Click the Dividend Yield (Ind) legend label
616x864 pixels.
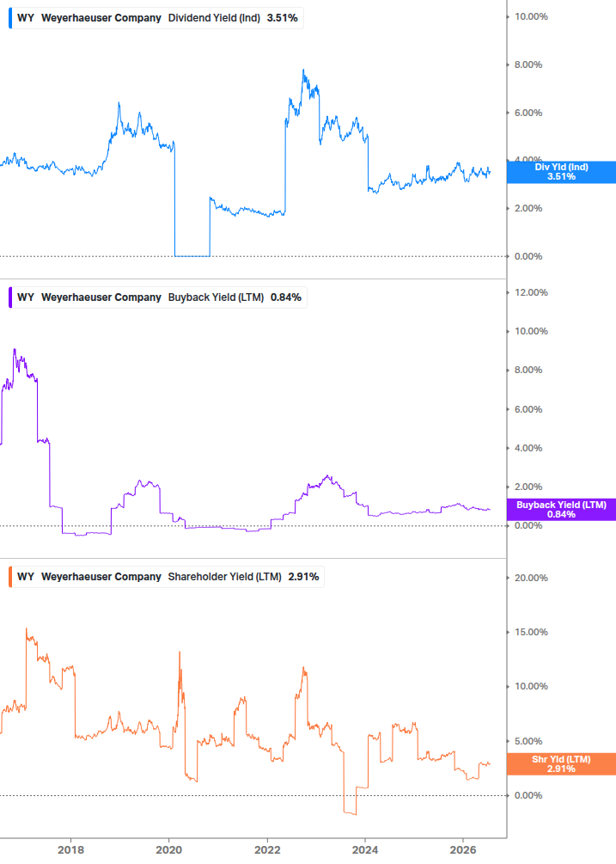point(214,18)
